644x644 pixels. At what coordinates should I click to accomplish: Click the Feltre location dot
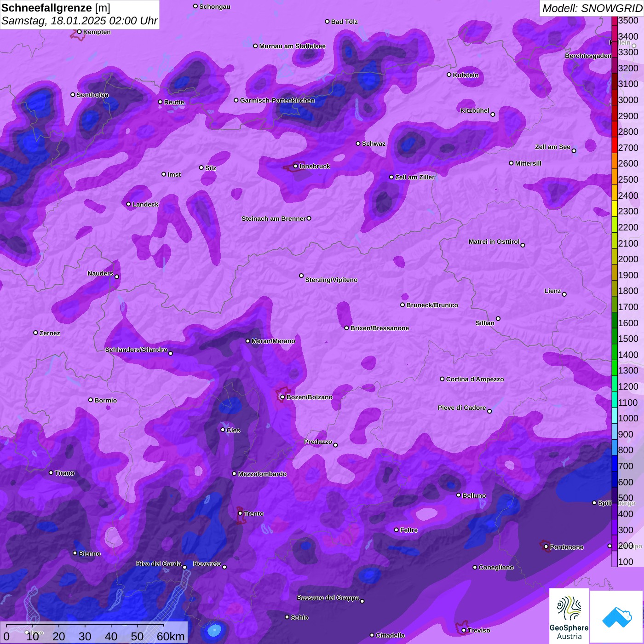coord(396,530)
